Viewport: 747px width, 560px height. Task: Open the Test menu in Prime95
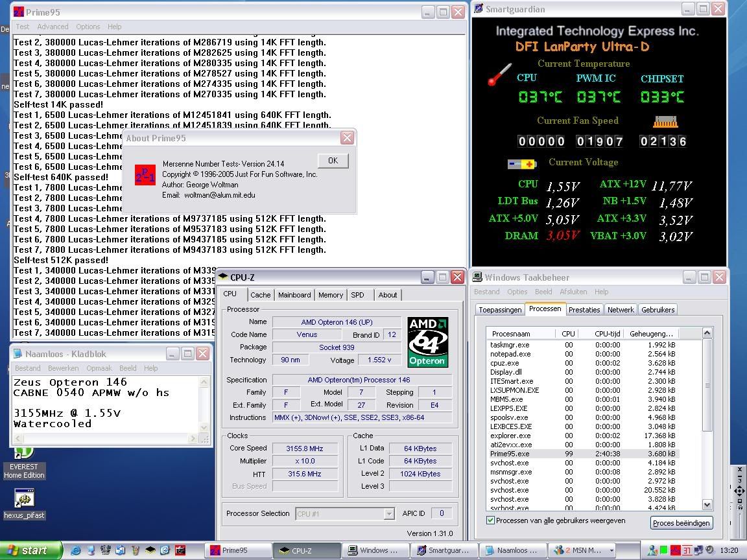(x=23, y=27)
